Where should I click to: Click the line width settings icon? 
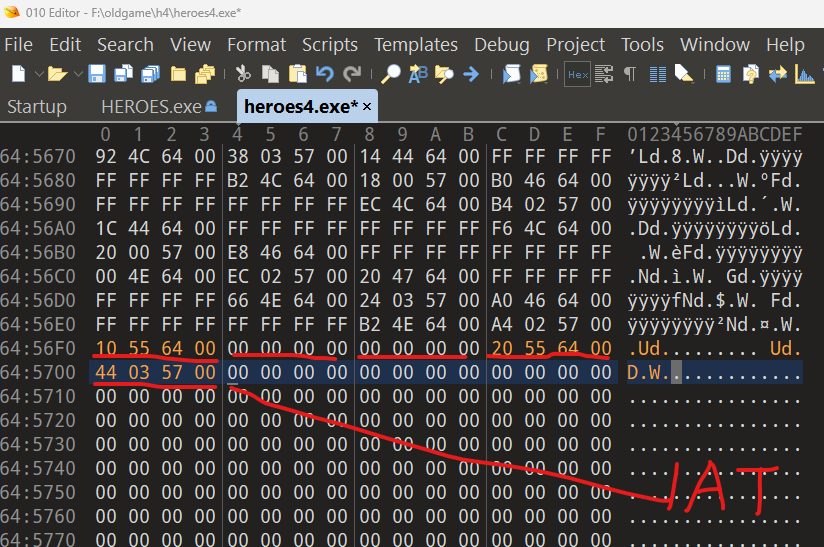click(604, 74)
